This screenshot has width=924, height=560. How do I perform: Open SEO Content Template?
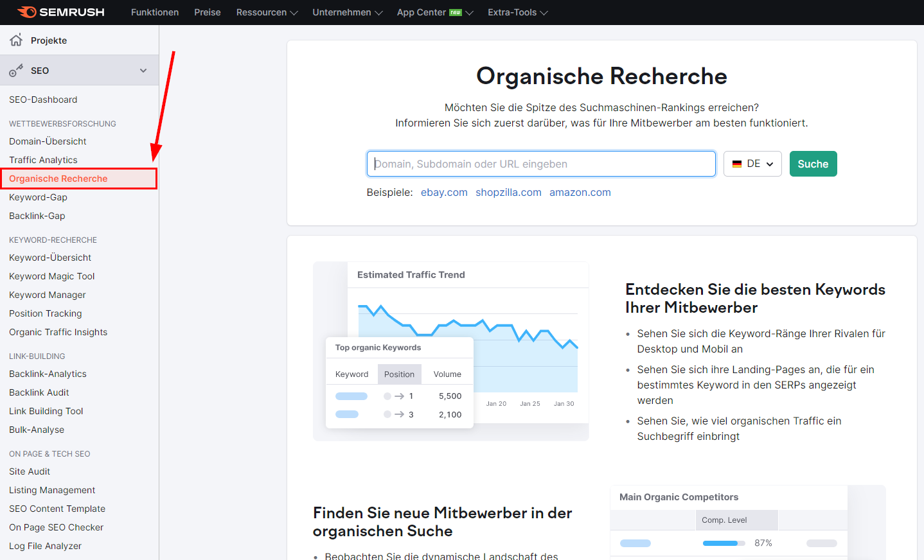(57, 509)
